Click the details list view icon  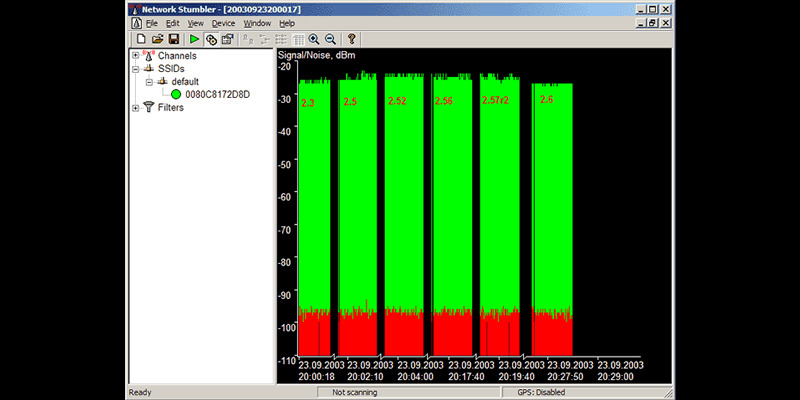(x=297, y=39)
